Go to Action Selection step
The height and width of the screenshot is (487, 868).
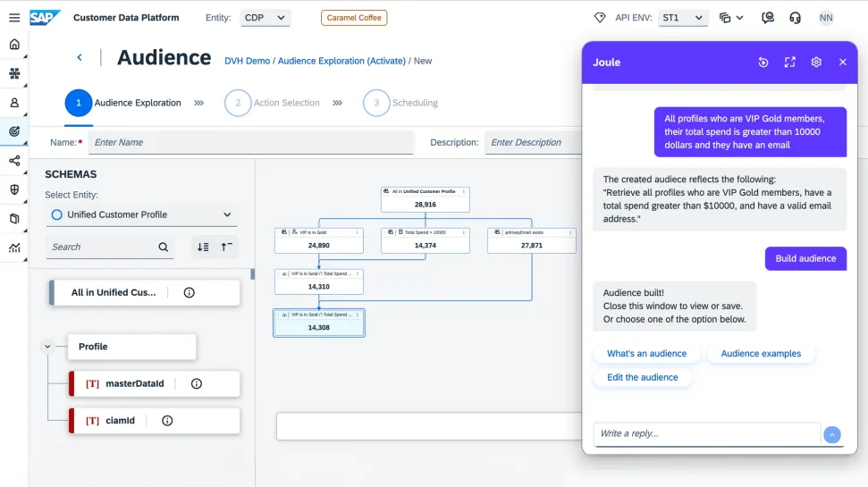pos(239,103)
